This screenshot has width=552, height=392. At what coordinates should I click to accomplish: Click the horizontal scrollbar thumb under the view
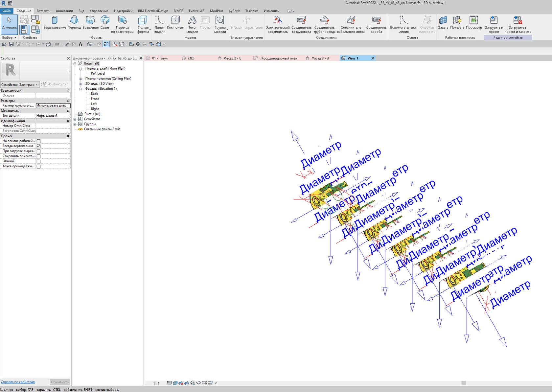pyautogui.click(x=464, y=383)
